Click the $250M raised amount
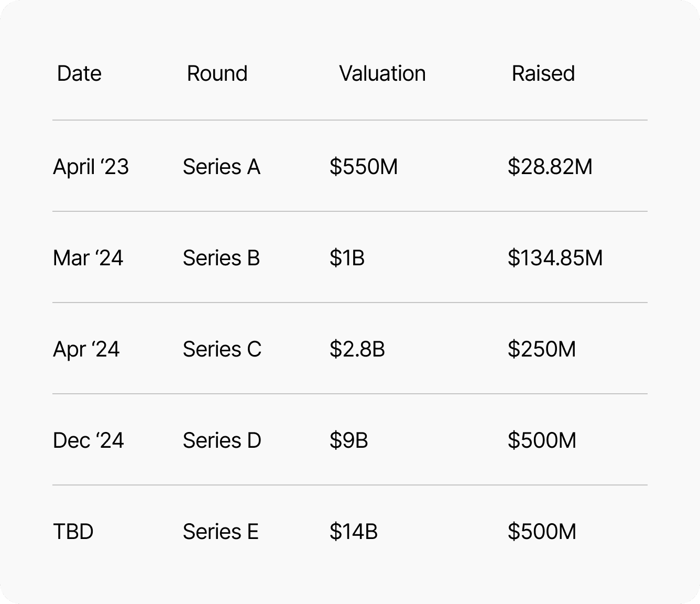Viewport: 700px width, 604px height. [x=542, y=349]
